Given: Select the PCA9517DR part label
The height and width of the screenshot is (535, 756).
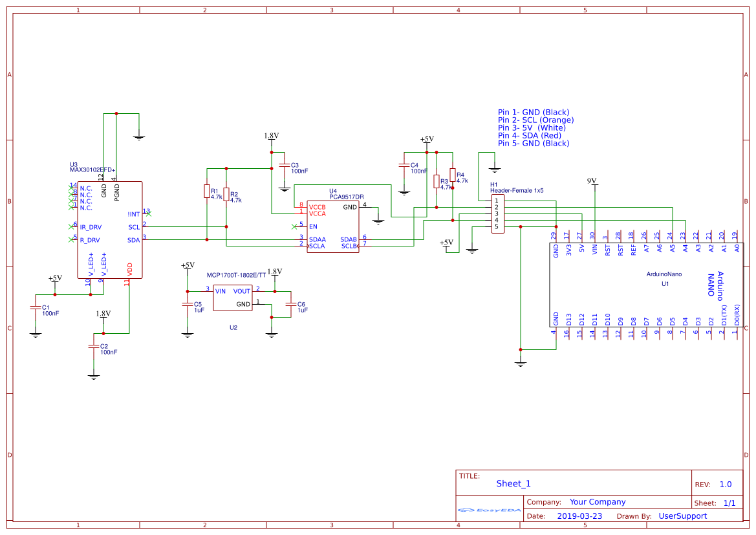Looking at the screenshot, I should click(346, 197).
